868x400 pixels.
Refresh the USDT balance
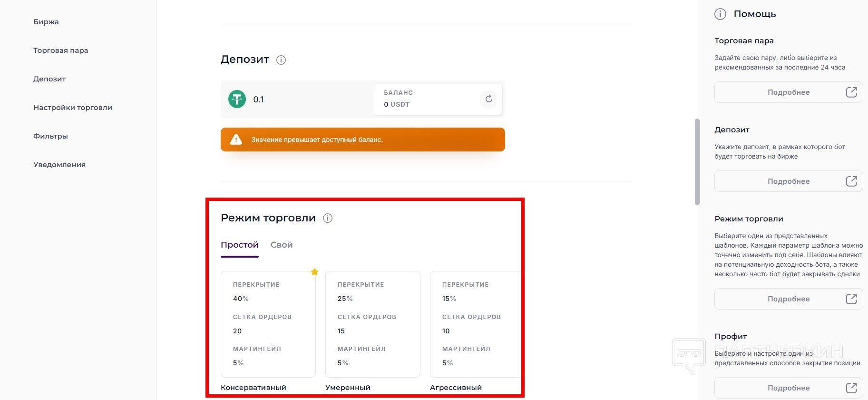(x=488, y=99)
